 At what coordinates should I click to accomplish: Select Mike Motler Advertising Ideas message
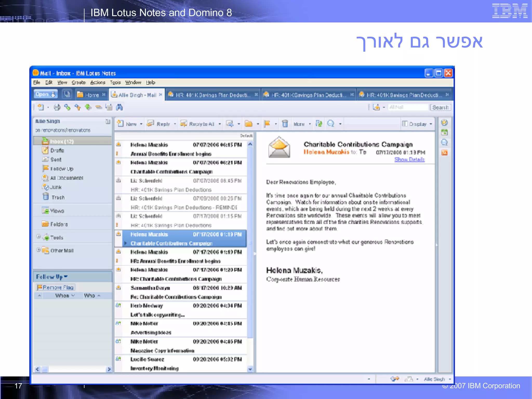181,328
